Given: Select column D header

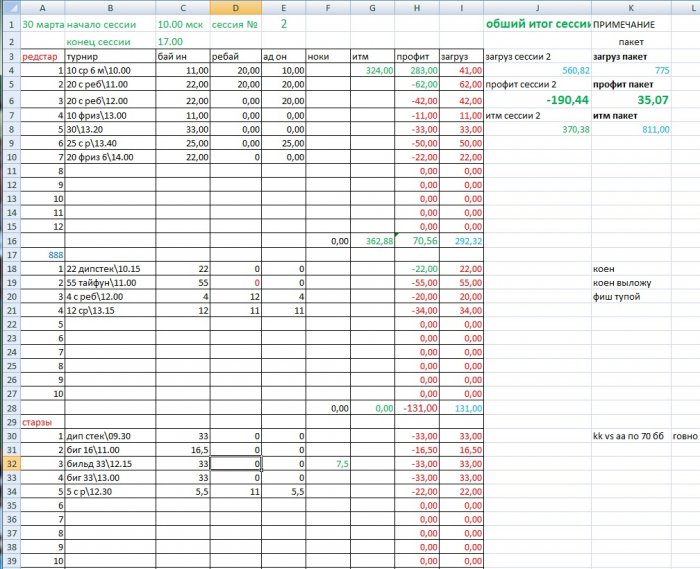Looking at the screenshot, I should coord(236,8).
